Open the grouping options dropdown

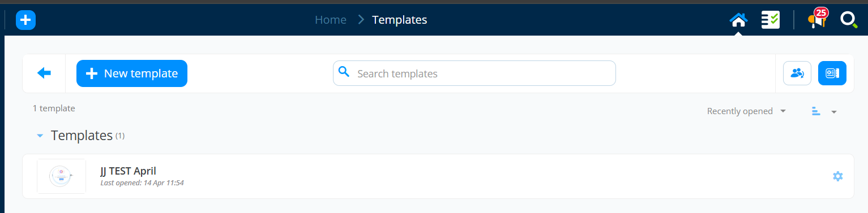tap(824, 111)
